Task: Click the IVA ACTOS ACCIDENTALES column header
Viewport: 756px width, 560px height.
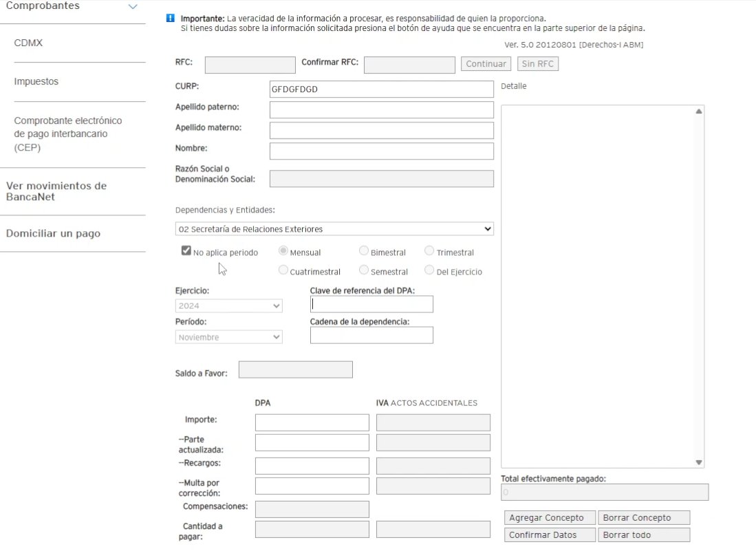Action: tap(426, 402)
